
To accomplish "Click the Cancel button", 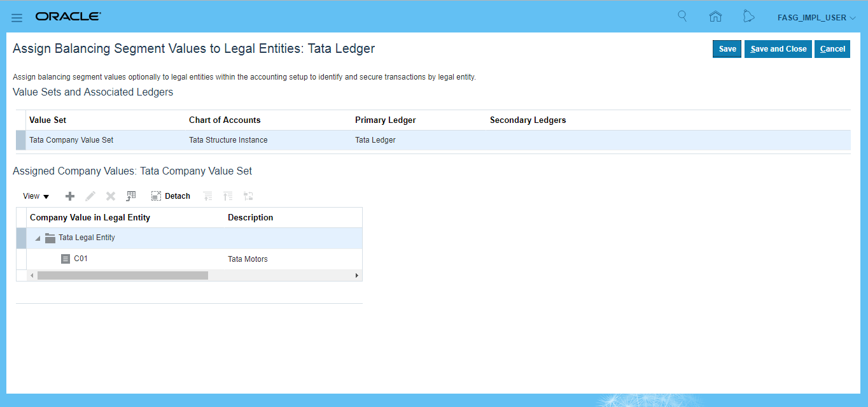I will [832, 49].
